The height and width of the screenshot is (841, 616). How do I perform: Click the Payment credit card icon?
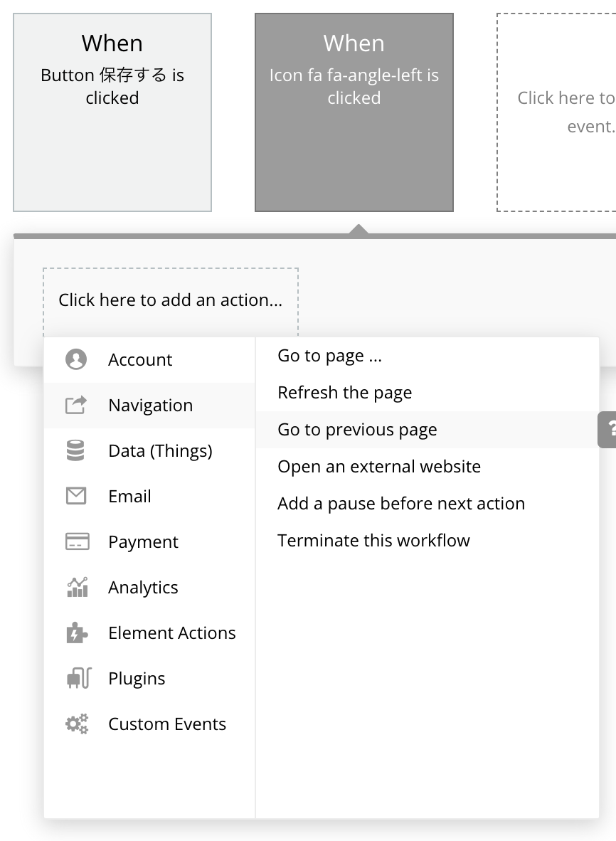point(76,541)
